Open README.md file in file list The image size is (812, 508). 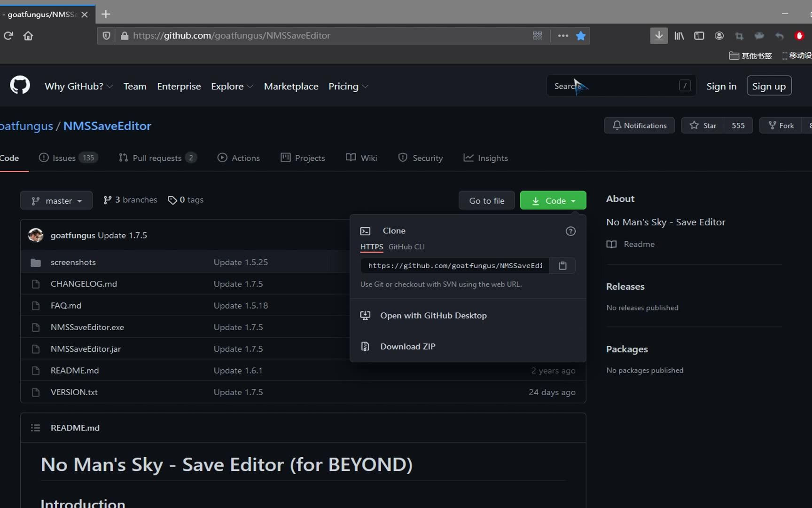tap(75, 370)
